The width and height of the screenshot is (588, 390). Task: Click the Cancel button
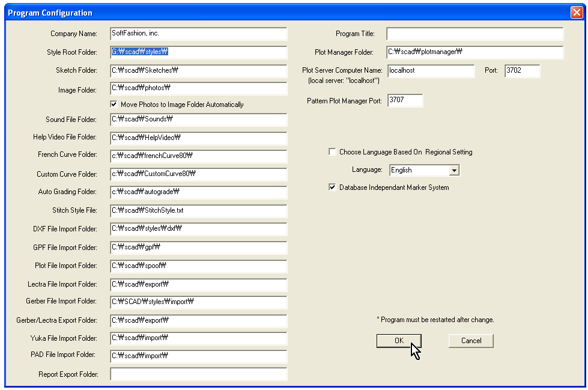[471, 341]
